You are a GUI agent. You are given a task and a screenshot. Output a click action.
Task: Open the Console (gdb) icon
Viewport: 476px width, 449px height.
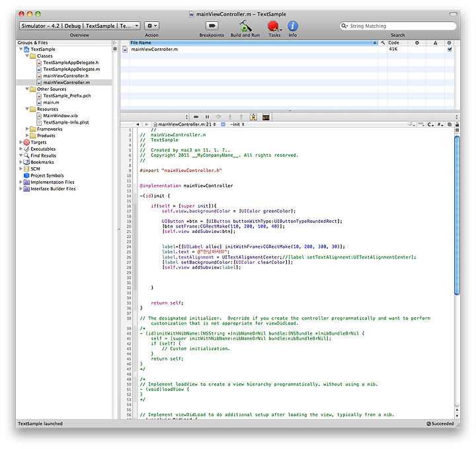266,117
